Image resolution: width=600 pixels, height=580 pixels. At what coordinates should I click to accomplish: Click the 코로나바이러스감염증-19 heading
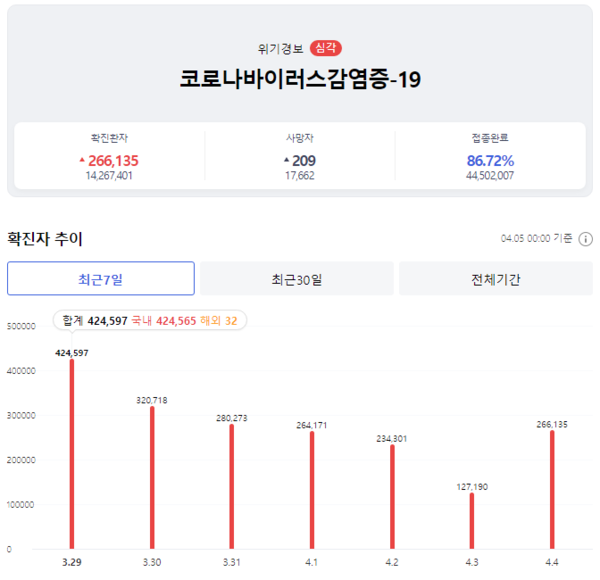(x=300, y=79)
